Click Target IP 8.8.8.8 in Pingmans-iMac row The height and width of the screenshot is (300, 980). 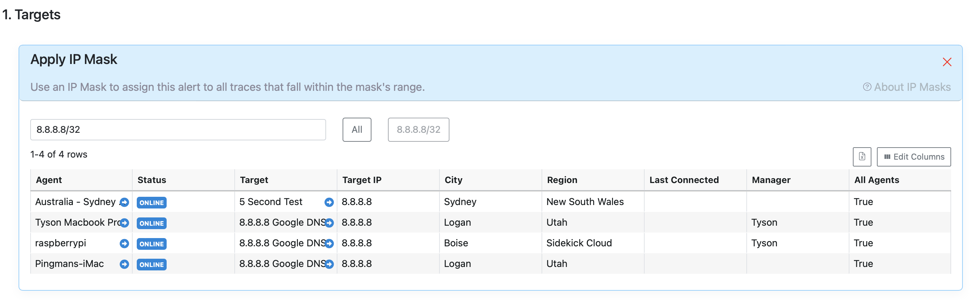tap(356, 264)
